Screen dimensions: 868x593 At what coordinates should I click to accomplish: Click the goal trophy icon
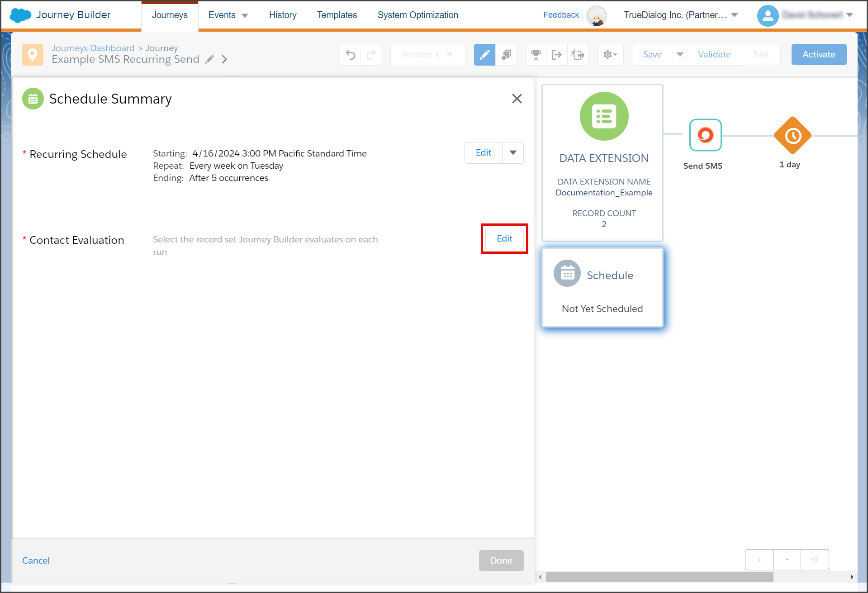(536, 55)
